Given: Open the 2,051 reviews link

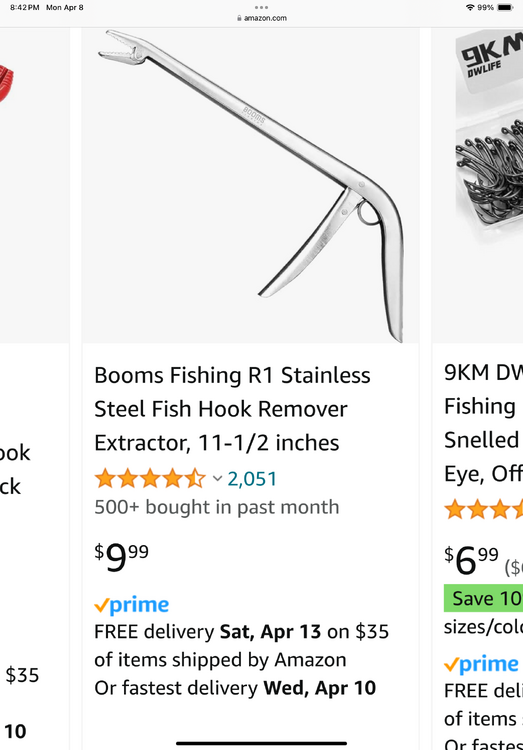Looking at the screenshot, I should click(252, 479).
